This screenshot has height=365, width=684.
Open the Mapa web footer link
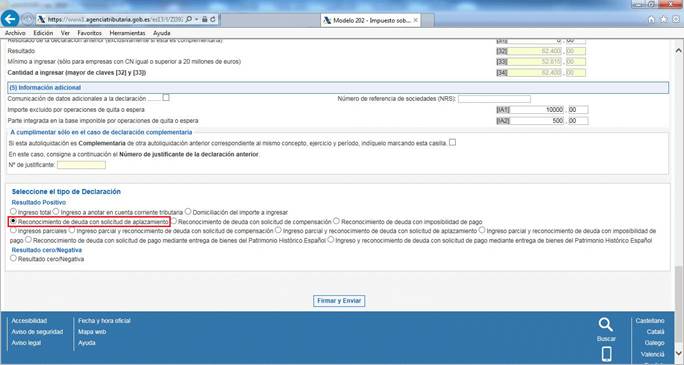[x=92, y=332]
